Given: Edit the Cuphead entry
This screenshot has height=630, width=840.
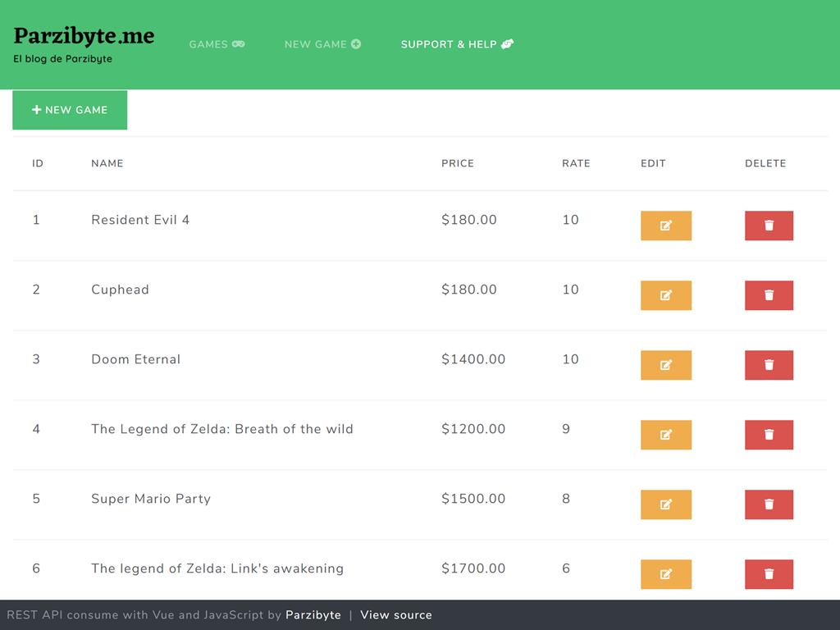Looking at the screenshot, I should click(x=665, y=295).
